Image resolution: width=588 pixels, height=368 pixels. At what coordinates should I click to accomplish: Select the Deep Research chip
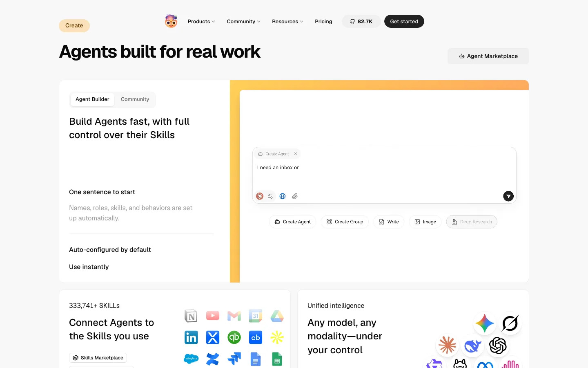click(472, 222)
